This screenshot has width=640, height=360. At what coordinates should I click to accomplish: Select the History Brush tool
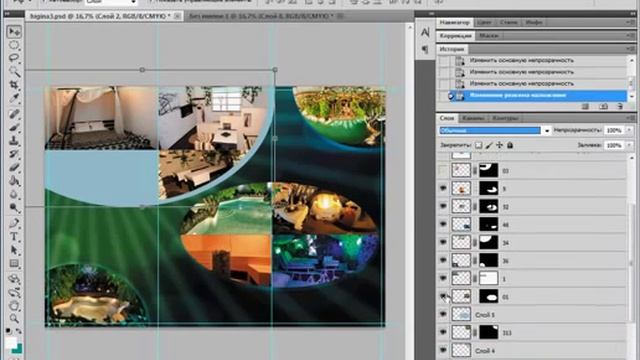point(14,154)
